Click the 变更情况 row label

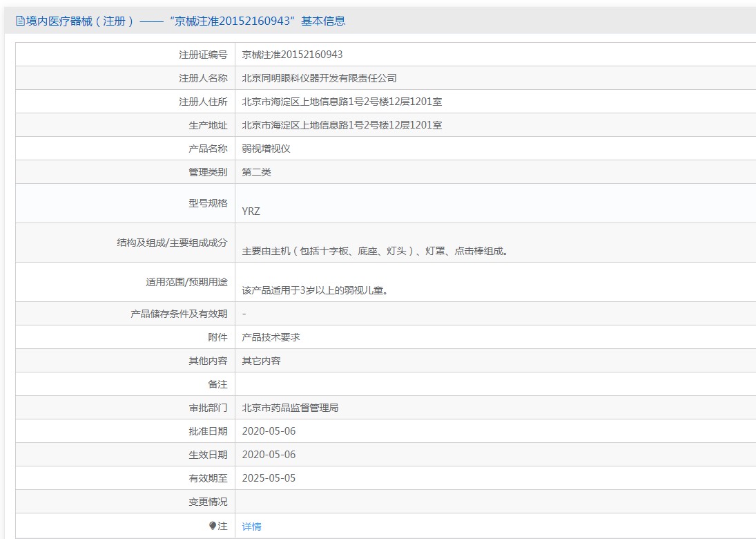[x=208, y=502]
